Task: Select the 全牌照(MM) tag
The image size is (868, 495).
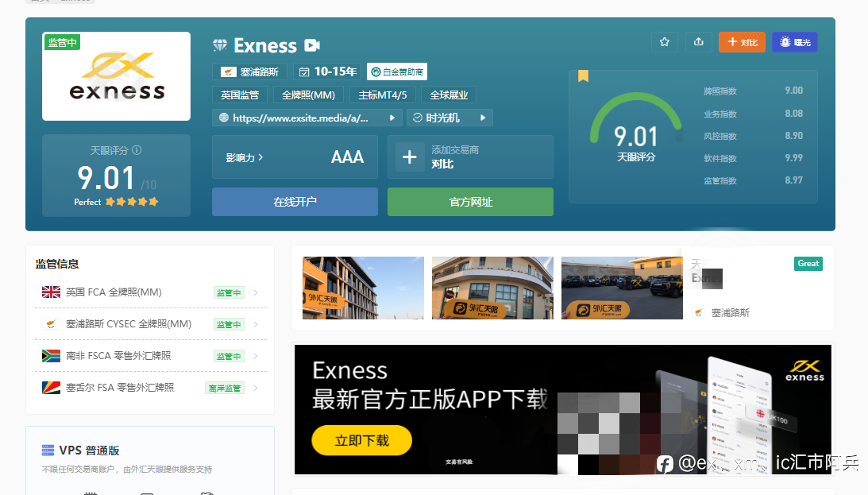Action: click(308, 95)
